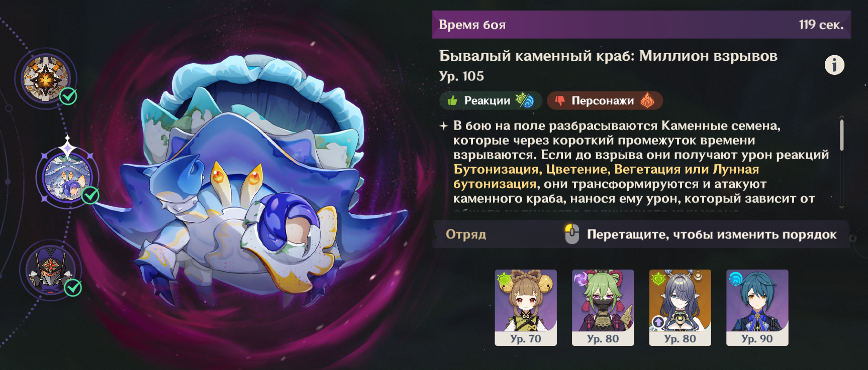Click the down arrow below description text
The width and height of the screenshot is (868, 370).
[842, 207]
